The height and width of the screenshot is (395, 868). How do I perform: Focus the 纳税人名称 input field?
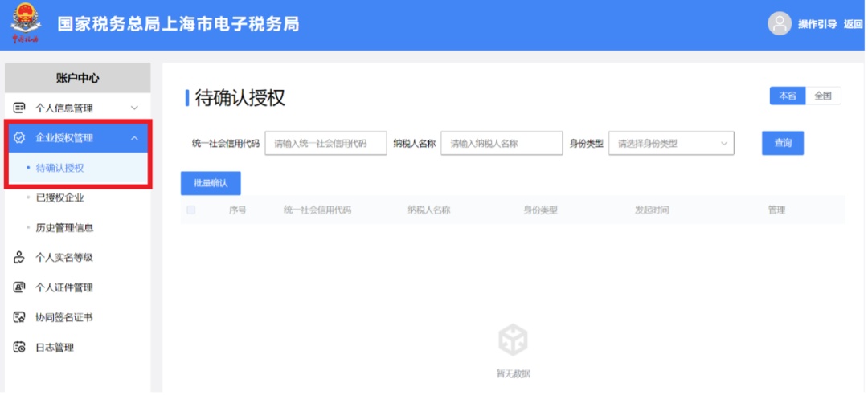[502, 143]
